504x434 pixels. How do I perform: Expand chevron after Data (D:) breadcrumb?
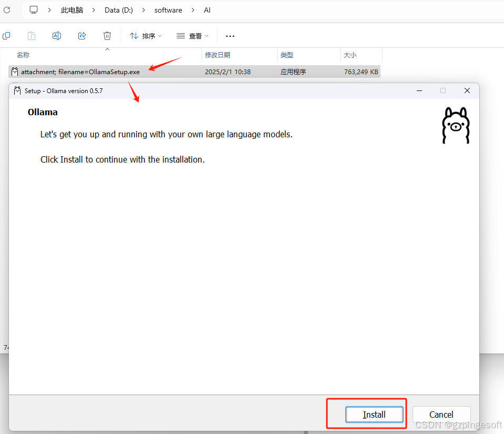click(x=143, y=10)
